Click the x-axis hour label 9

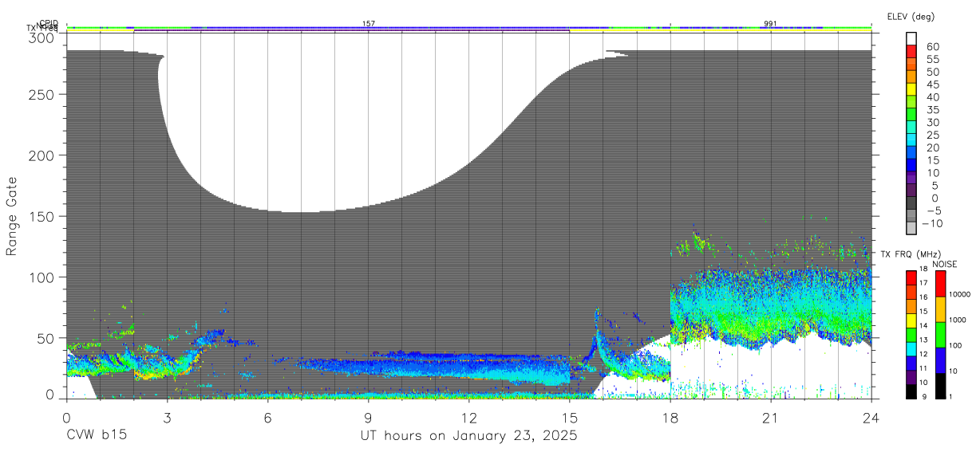click(x=368, y=418)
